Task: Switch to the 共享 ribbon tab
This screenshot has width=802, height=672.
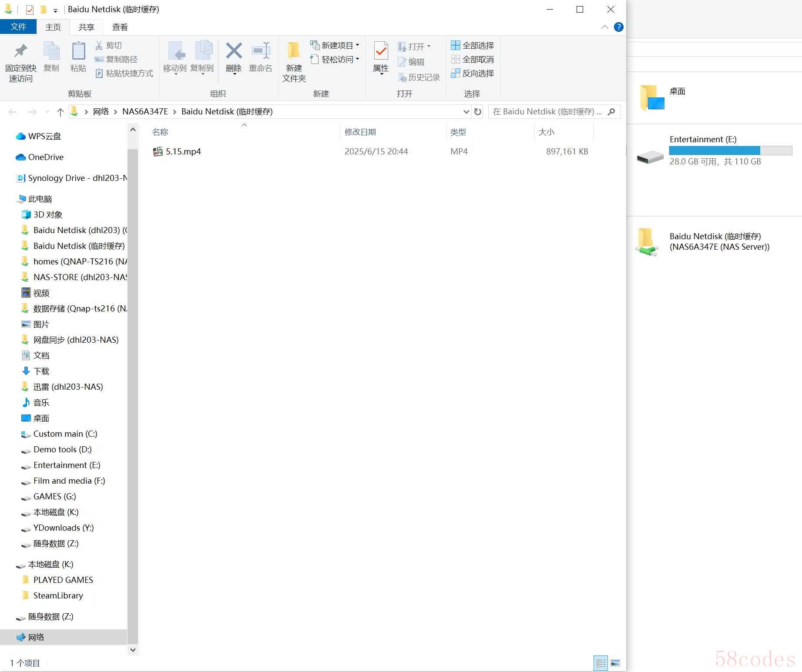Action: click(86, 27)
